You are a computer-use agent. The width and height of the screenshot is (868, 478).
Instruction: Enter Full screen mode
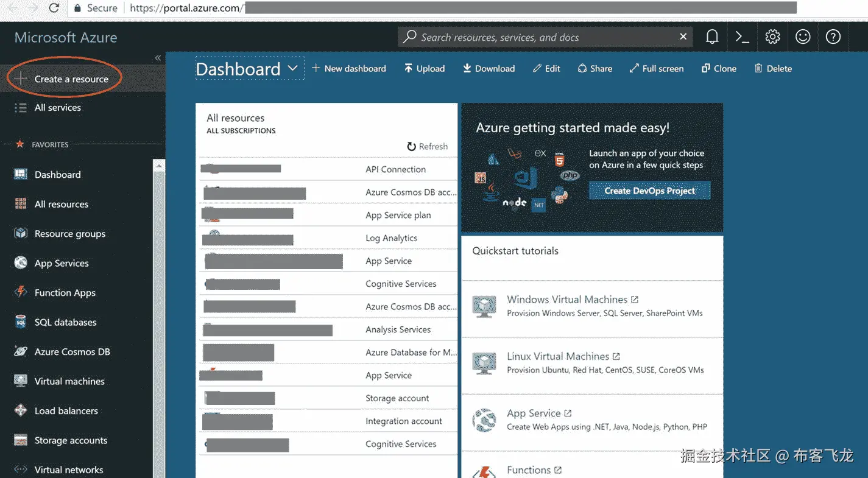(657, 69)
